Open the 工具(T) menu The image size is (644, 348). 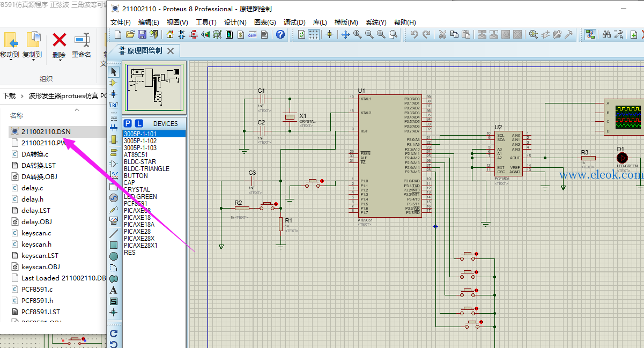click(206, 23)
